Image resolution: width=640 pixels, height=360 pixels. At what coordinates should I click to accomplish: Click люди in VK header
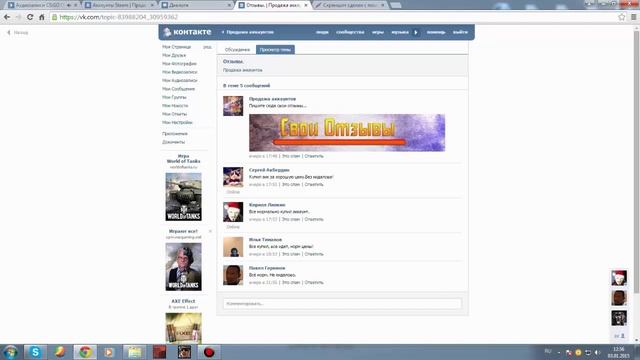click(322, 32)
